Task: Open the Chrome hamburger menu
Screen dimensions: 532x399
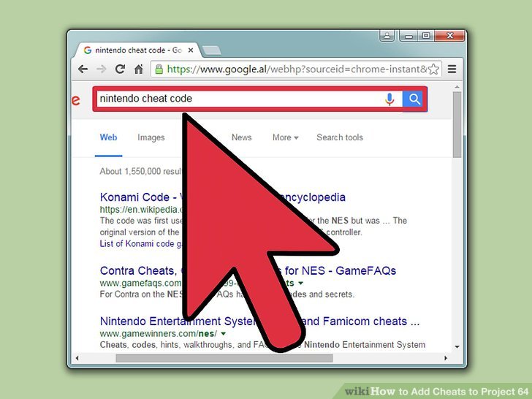Action: (452, 69)
